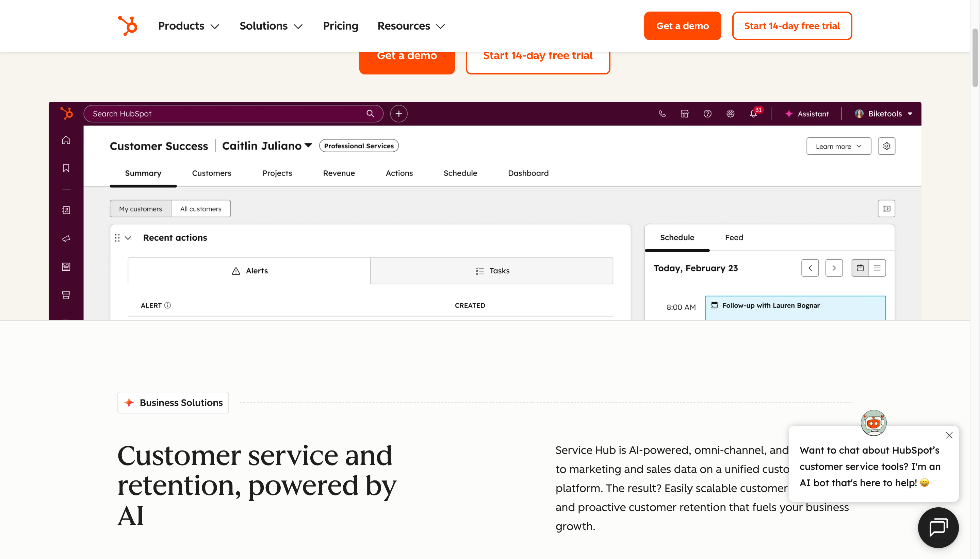Click the plus create button
980x559 pixels.
tap(399, 114)
